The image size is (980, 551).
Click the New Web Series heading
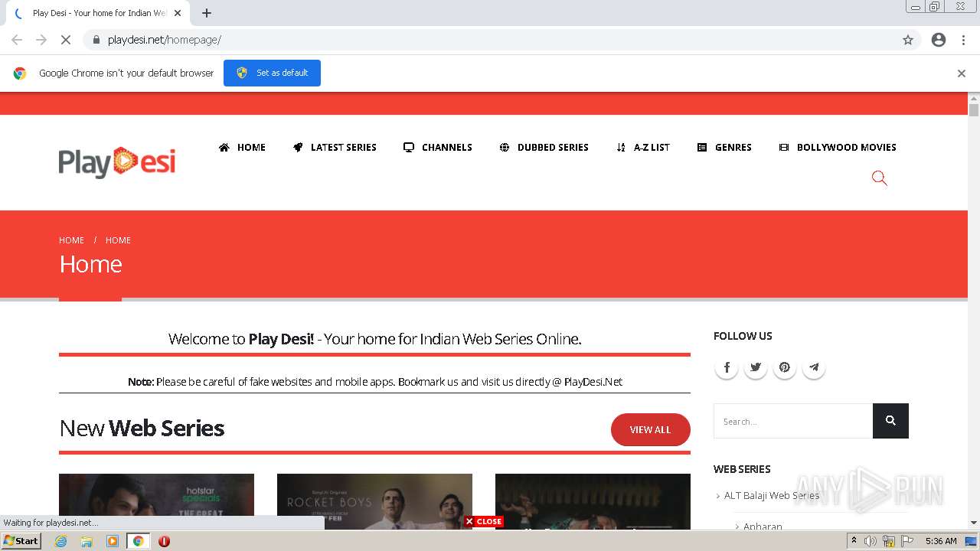142,428
